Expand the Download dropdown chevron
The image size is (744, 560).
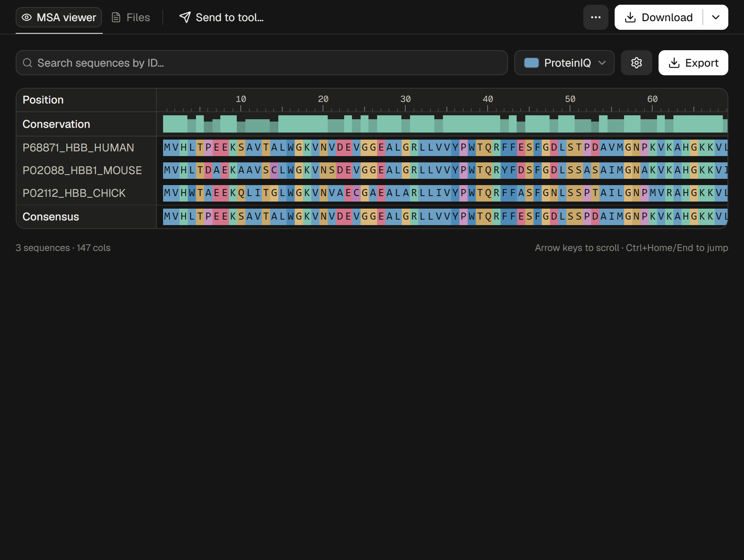pos(716,17)
